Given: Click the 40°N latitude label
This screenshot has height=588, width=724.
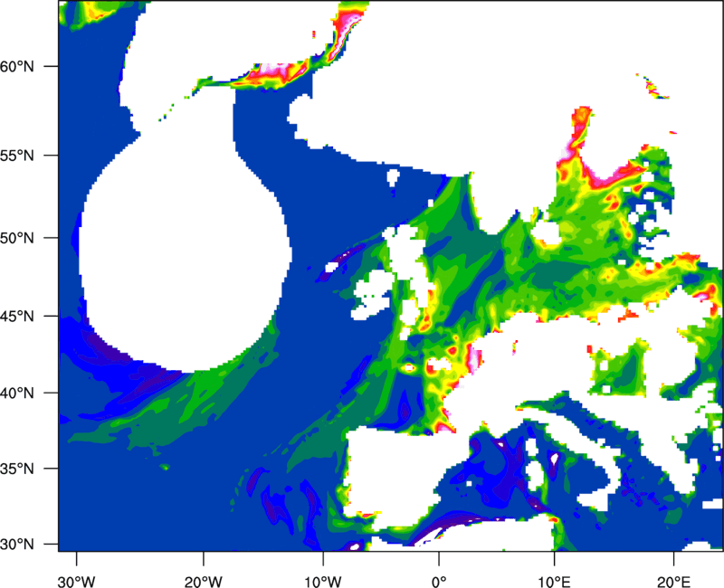Looking at the screenshot, I should pos(17,394).
